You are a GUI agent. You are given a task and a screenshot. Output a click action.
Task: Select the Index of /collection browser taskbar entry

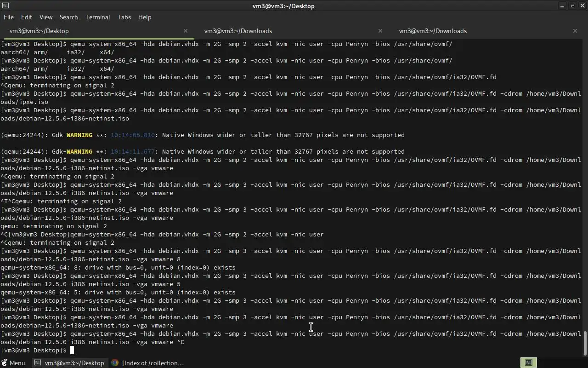click(148, 363)
